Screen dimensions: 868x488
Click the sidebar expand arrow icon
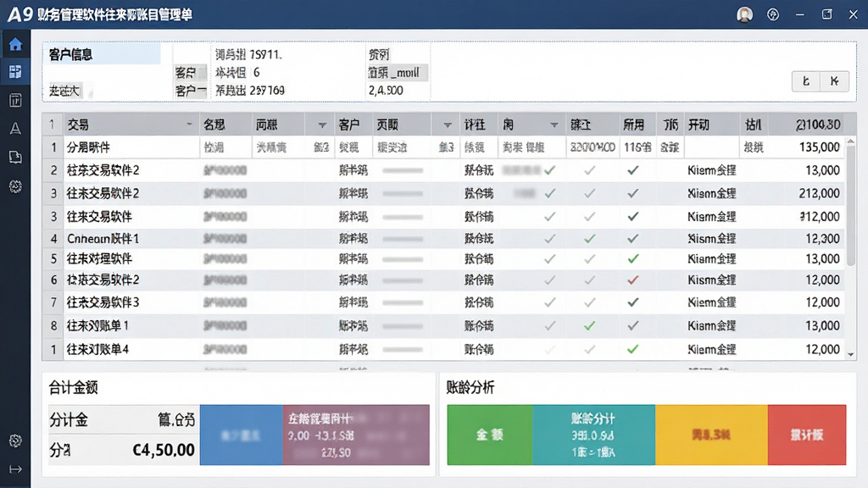point(15,469)
